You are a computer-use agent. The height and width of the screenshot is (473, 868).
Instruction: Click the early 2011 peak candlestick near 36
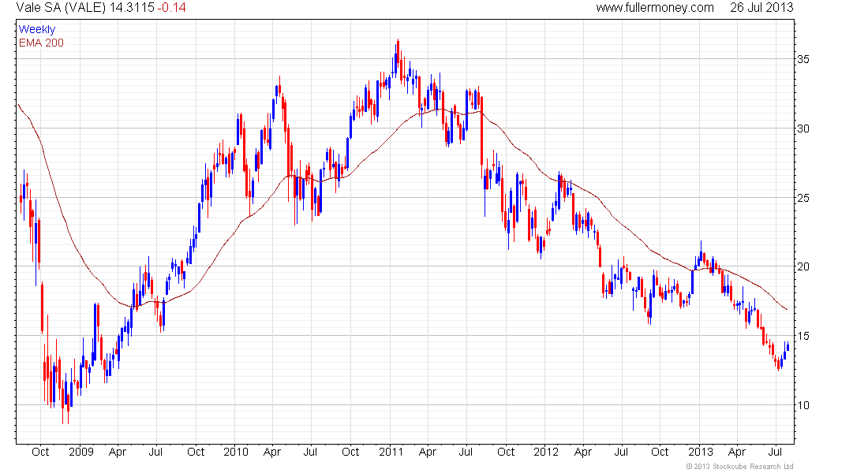tap(398, 54)
